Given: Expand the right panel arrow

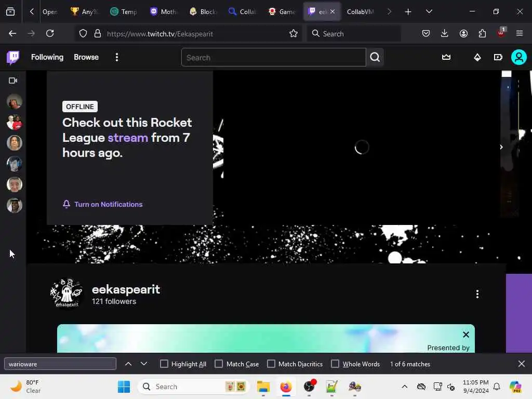Looking at the screenshot, I should click(x=501, y=147).
